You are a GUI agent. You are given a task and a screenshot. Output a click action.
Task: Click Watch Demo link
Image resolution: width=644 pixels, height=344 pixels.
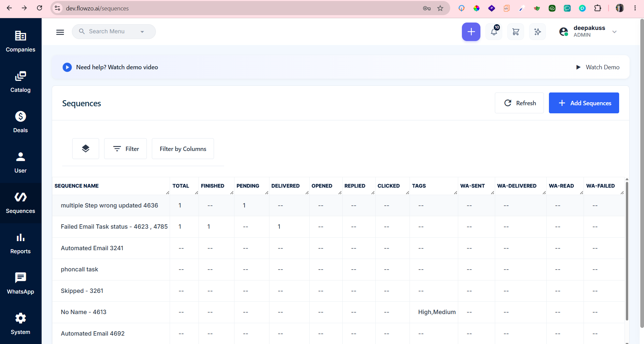(x=598, y=67)
